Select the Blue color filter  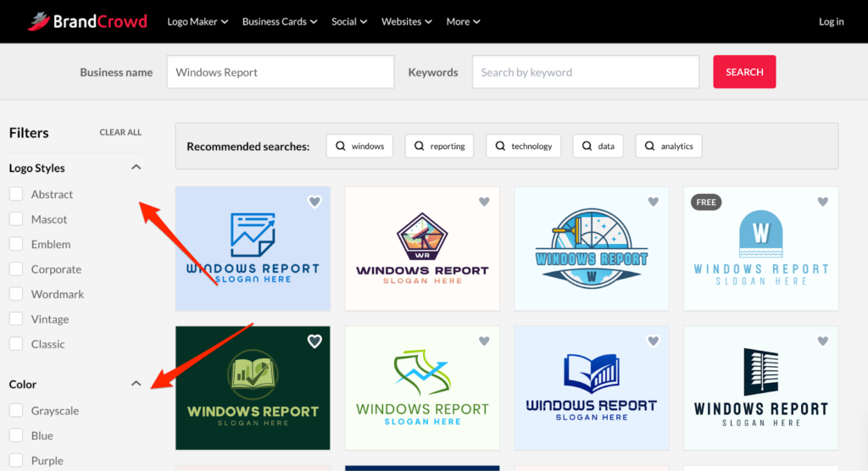(16, 435)
